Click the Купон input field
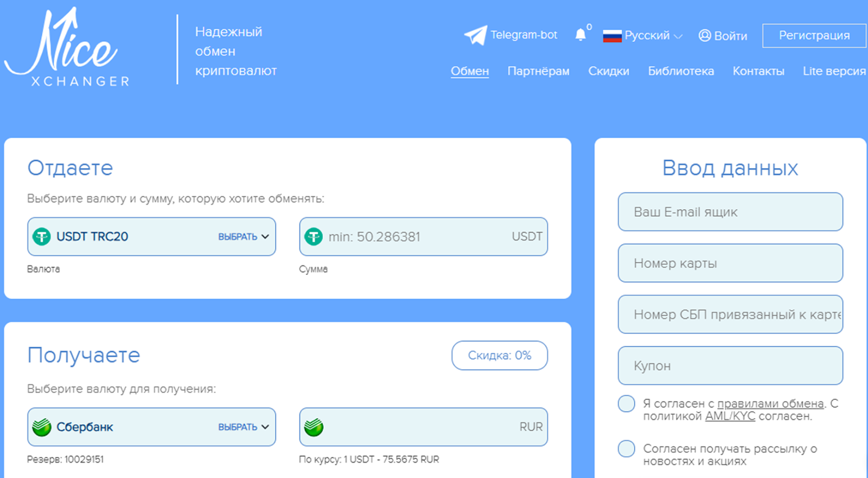This screenshot has height=478, width=868. pos(730,366)
